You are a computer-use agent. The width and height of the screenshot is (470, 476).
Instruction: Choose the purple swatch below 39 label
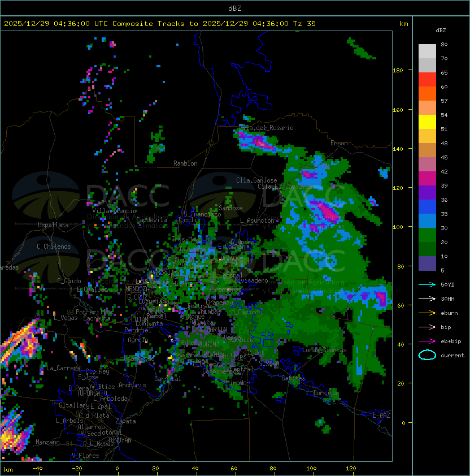(427, 192)
